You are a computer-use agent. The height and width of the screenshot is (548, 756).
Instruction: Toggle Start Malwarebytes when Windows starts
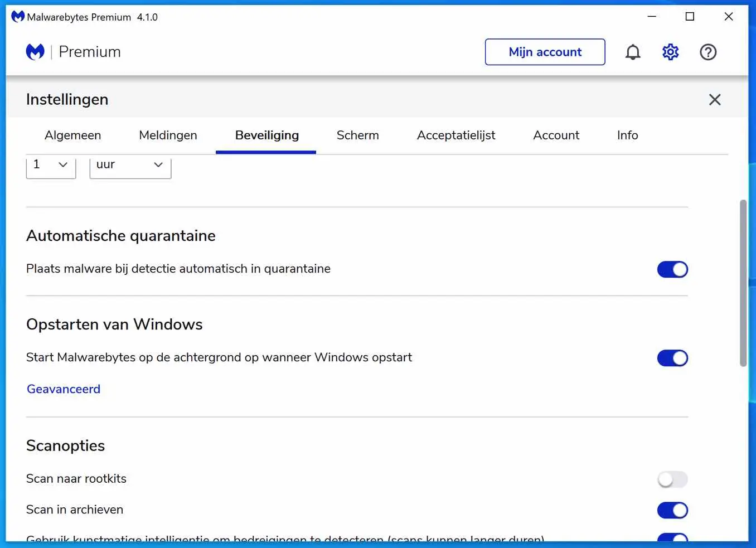pos(672,358)
